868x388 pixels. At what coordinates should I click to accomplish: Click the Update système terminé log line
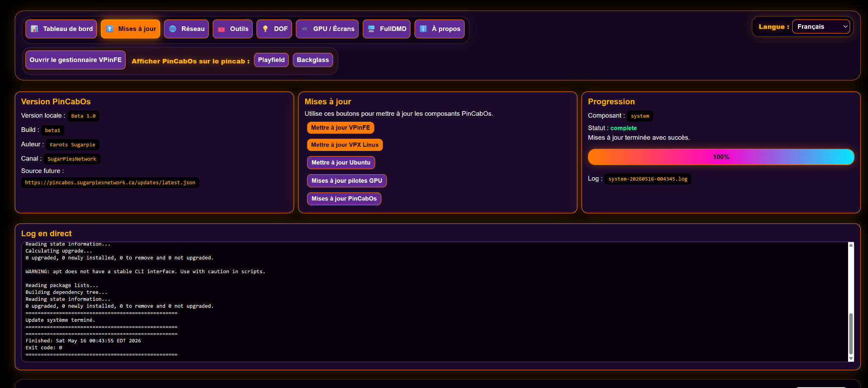click(60, 320)
